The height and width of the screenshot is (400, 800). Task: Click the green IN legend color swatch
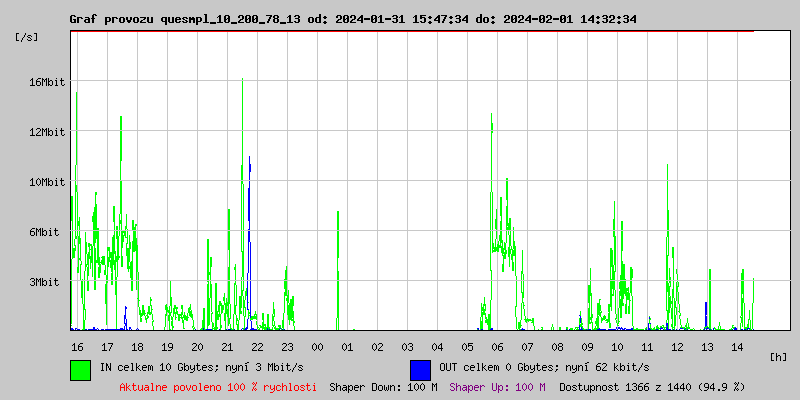point(80,369)
